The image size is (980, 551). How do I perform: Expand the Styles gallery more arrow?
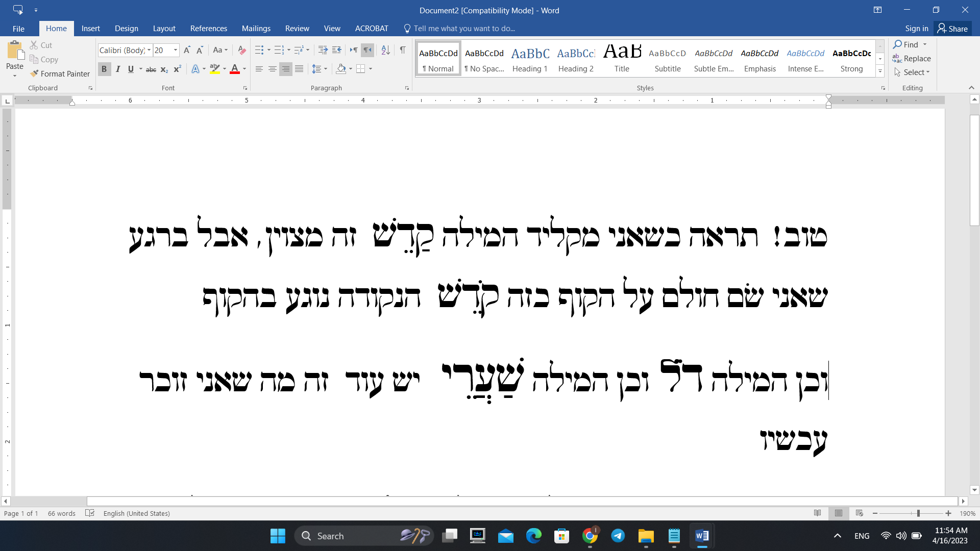pos(880,72)
